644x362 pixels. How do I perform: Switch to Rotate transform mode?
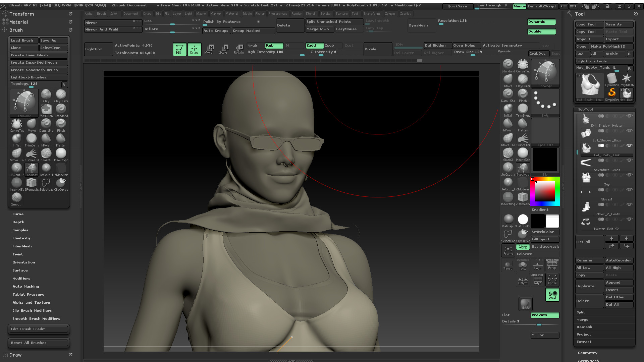[x=238, y=49]
